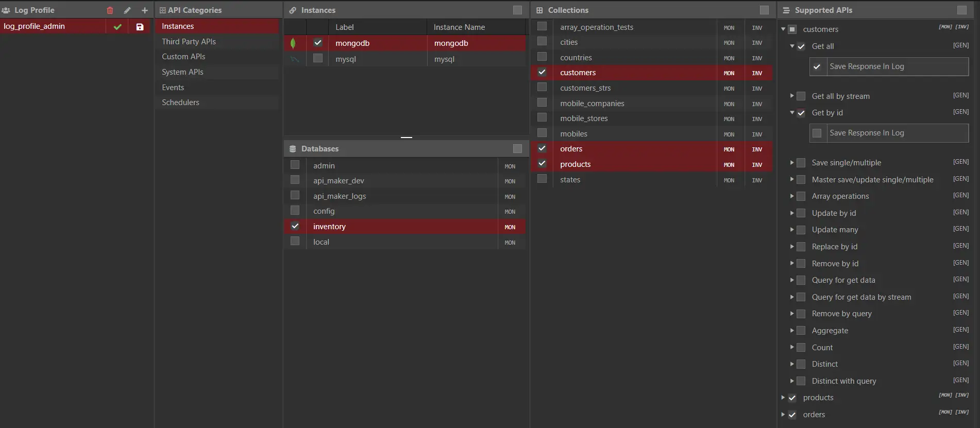Image resolution: width=980 pixels, height=428 pixels.
Task: Toggle the select-all checkbox in the Collections header
Action: [x=765, y=10]
